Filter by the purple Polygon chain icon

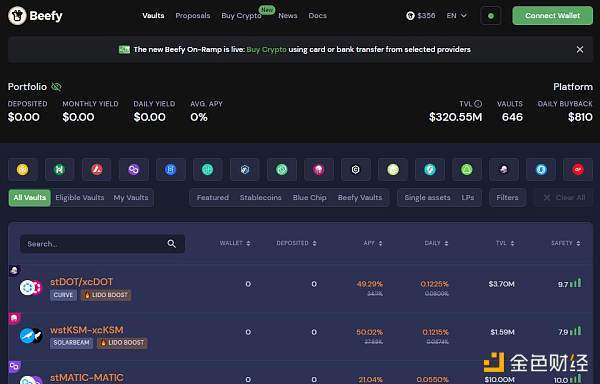[134, 169]
